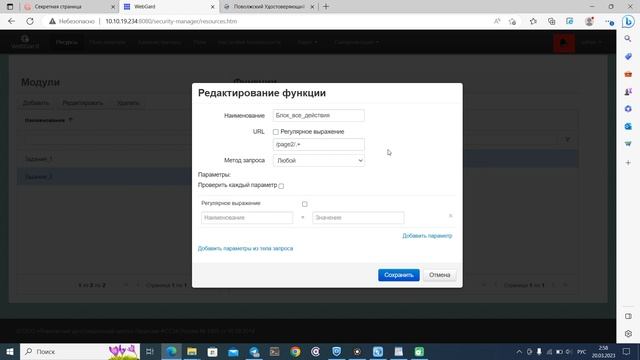The width and height of the screenshot is (640, 360).
Task: Open the tab actions menu icon
Action: 10,7
